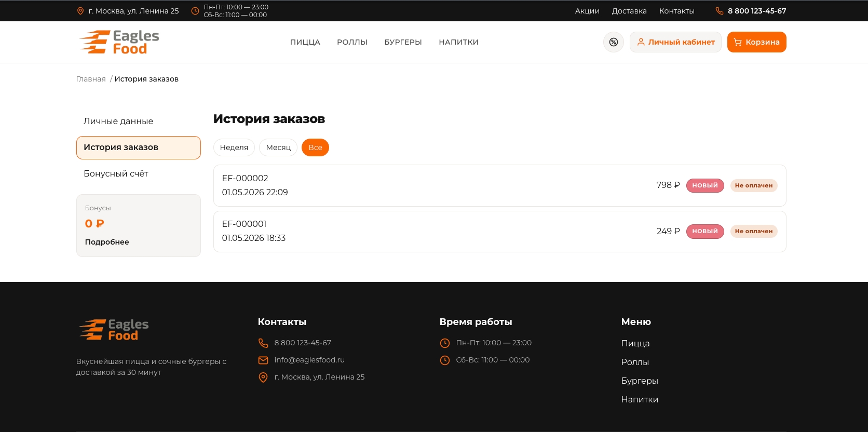Open order EF-000002
868x432 pixels.
pyautogui.click(x=499, y=185)
